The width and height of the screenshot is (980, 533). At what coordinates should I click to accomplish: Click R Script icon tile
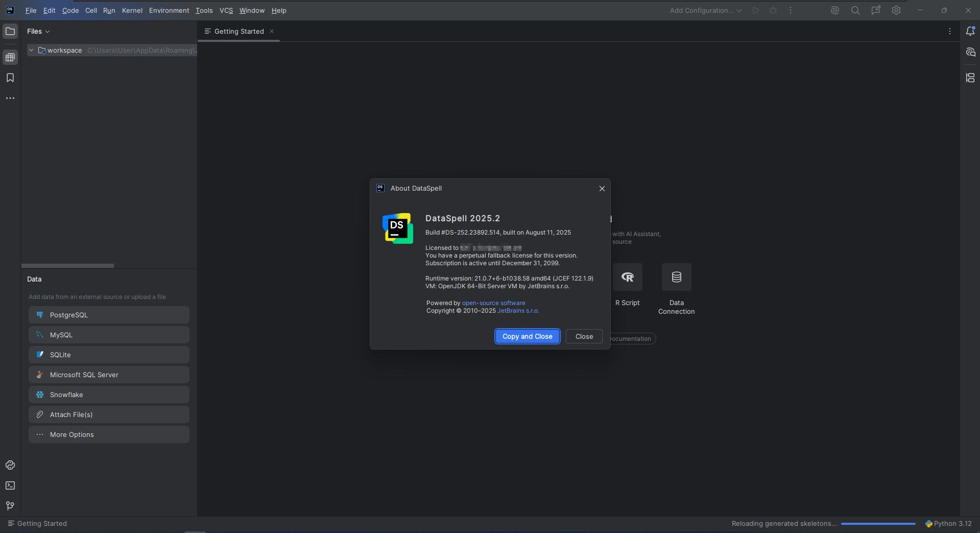tap(628, 277)
